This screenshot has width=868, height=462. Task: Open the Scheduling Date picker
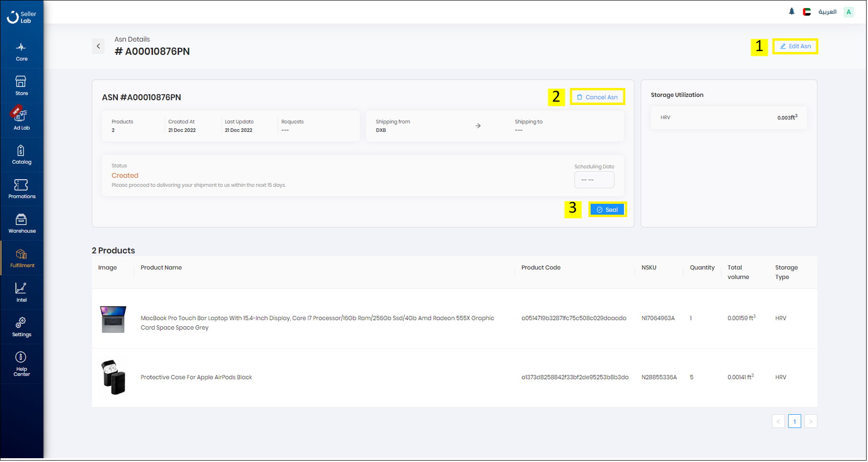pos(594,179)
